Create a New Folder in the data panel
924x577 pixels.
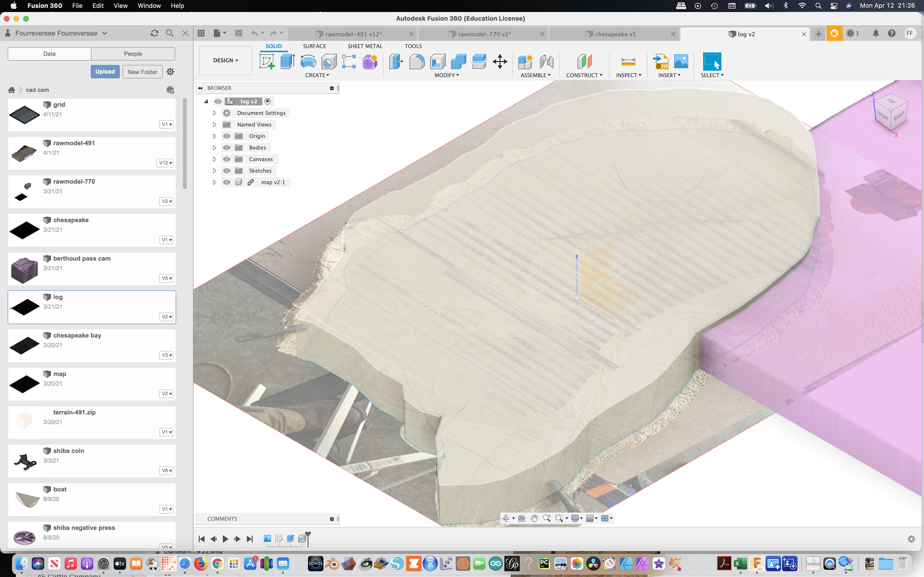tap(142, 71)
